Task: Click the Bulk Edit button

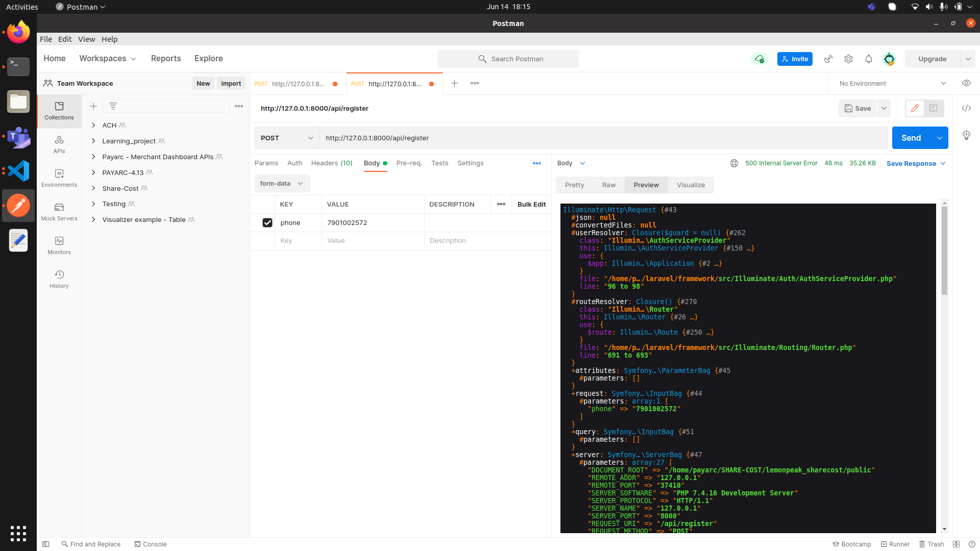Action: [531, 204]
